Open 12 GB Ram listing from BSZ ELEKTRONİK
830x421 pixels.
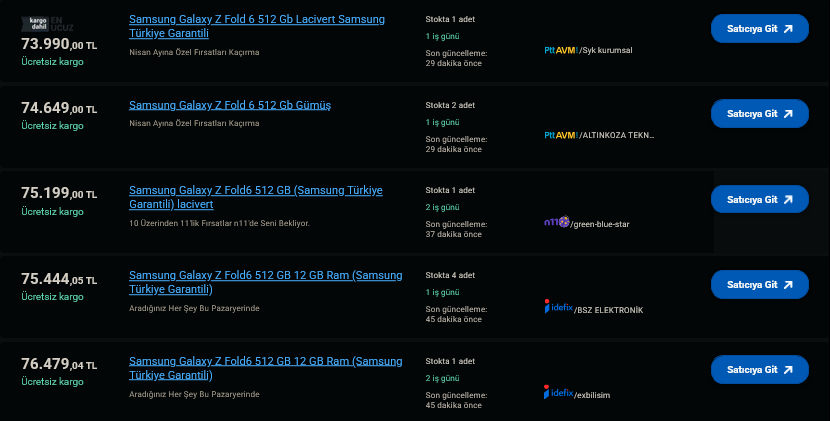pyautogui.click(x=265, y=275)
